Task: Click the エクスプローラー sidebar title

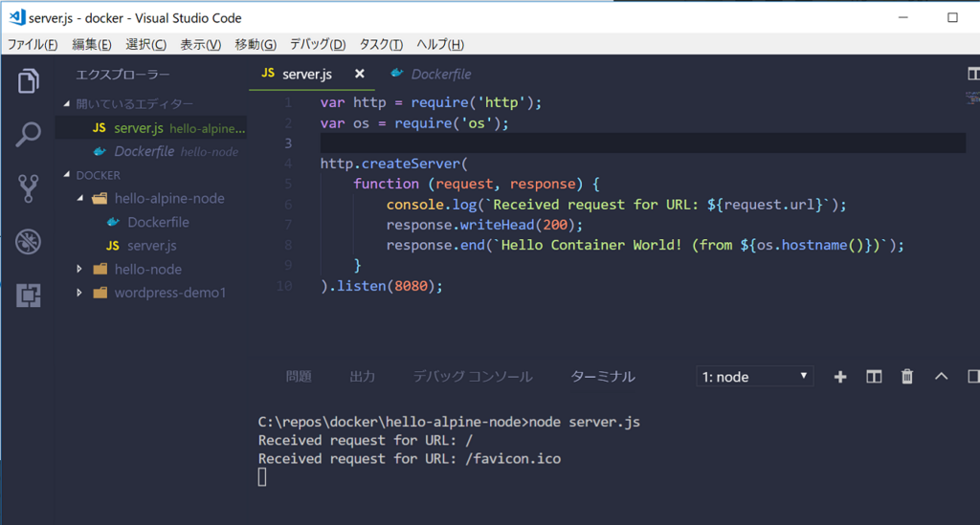Action: 122,75
